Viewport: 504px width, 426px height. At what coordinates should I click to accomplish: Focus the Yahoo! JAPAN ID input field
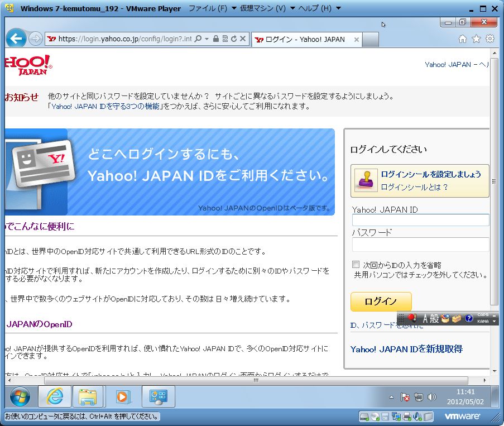click(420, 220)
